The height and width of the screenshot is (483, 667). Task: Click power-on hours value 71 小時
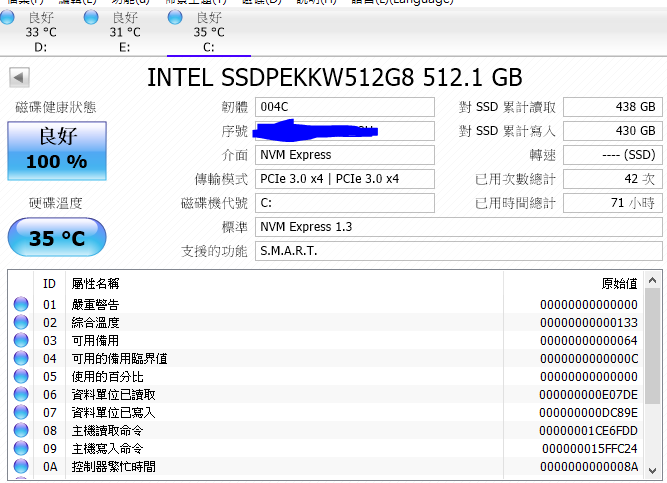click(x=613, y=203)
